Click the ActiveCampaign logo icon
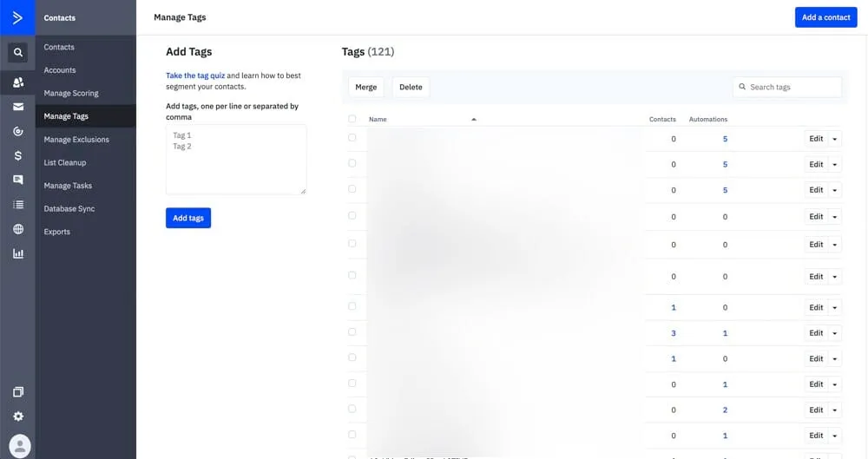Screen dimensions: 868x459 [x=17, y=17]
